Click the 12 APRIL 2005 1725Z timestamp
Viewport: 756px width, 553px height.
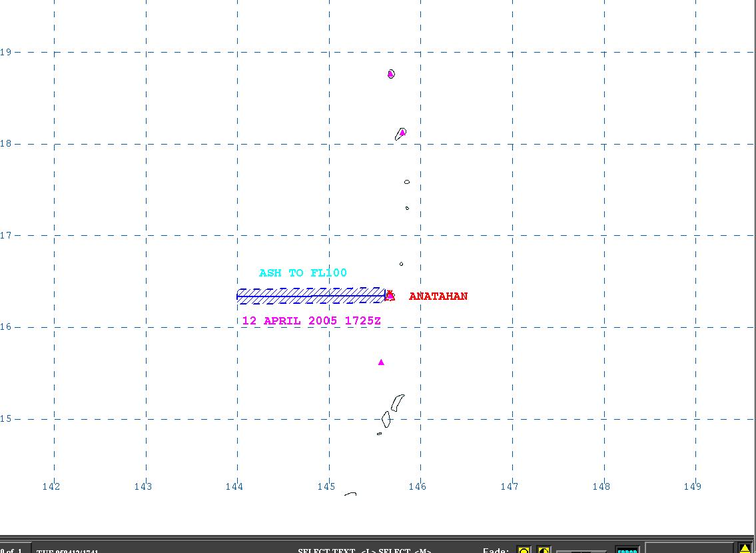tap(312, 320)
